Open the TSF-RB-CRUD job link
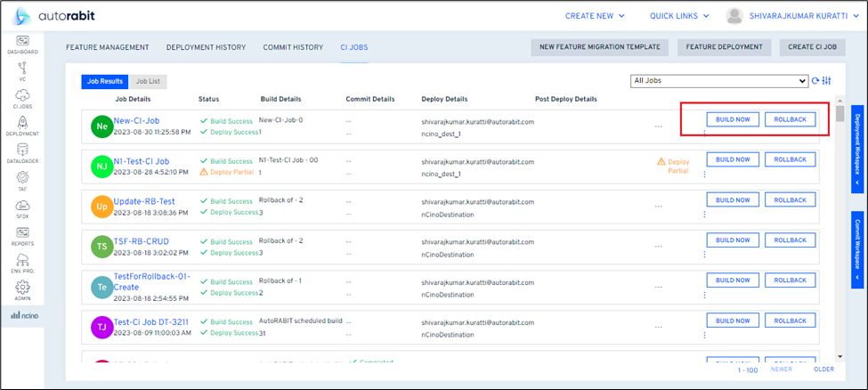The height and width of the screenshot is (390, 868). click(141, 241)
